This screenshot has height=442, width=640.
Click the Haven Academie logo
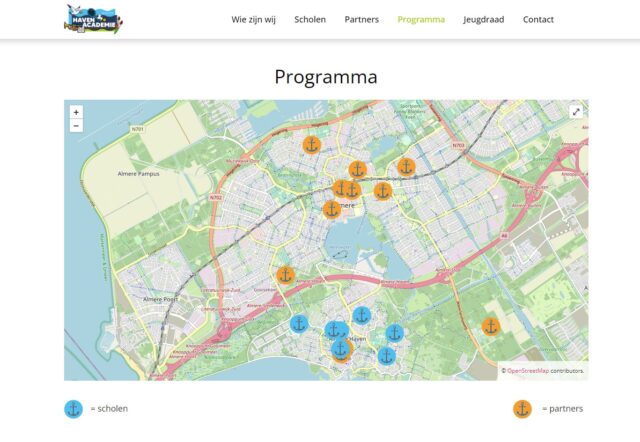93,19
